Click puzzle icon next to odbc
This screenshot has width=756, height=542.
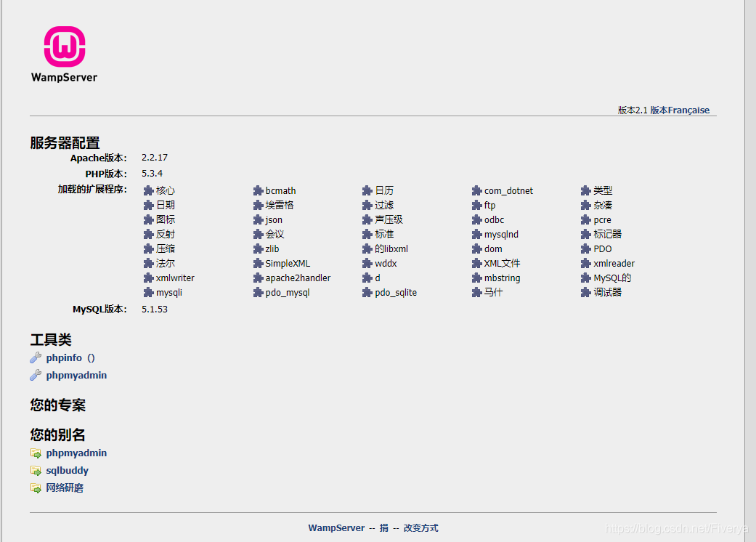(x=477, y=220)
